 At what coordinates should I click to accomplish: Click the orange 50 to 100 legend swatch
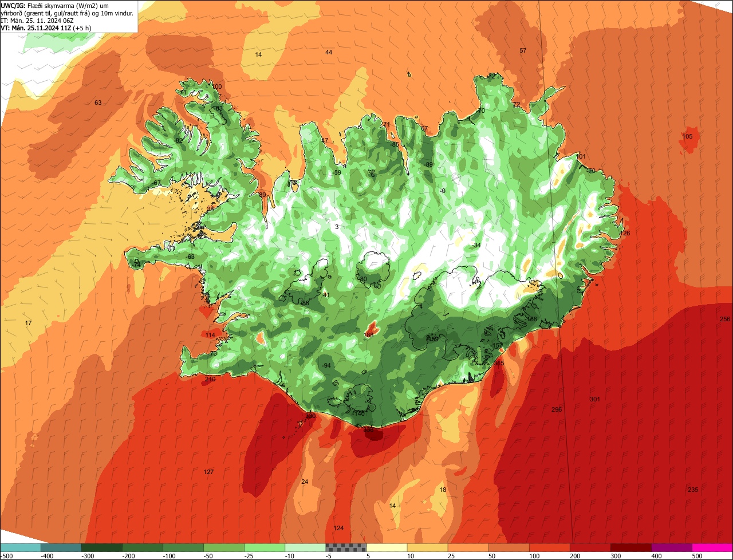point(509,547)
